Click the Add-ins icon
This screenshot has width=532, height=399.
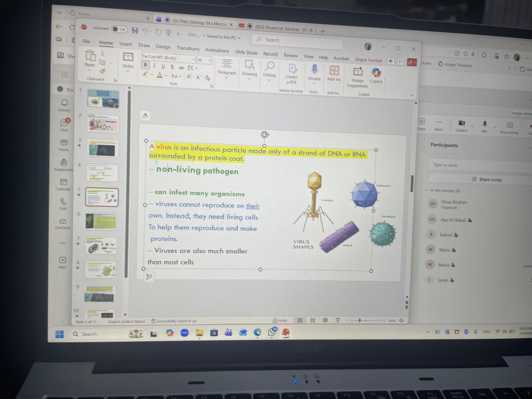(334, 71)
